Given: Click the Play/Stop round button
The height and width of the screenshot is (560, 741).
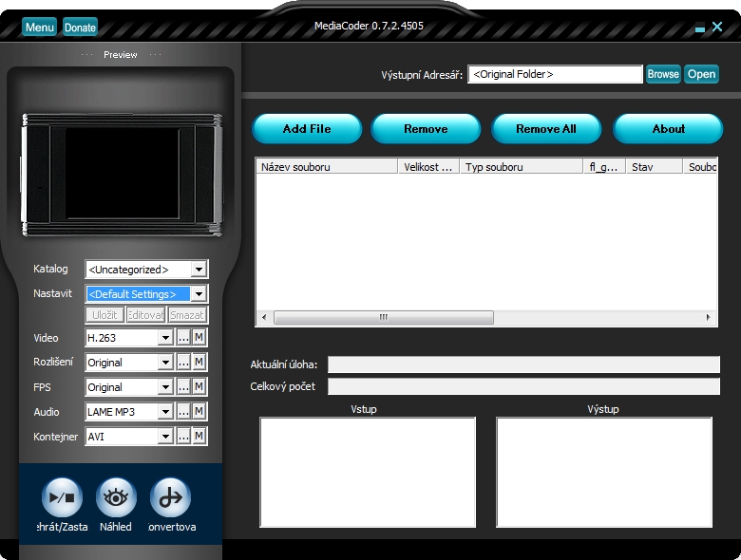Looking at the screenshot, I should [62, 497].
